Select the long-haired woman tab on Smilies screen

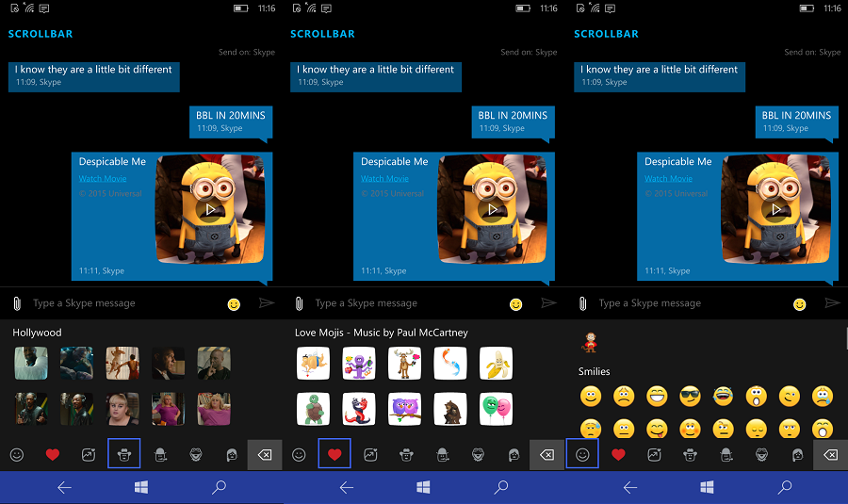click(x=797, y=455)
